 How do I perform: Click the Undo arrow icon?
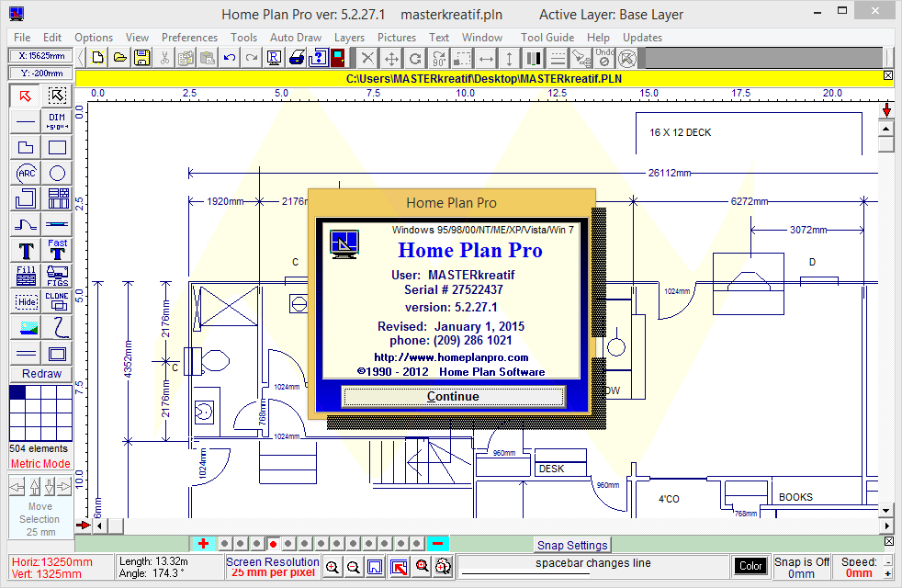230,58
